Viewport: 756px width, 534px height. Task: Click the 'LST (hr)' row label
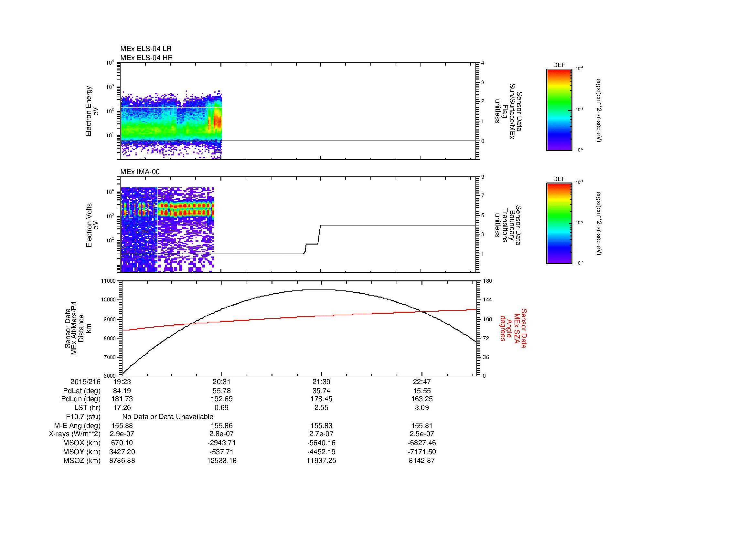pos(87,408)
